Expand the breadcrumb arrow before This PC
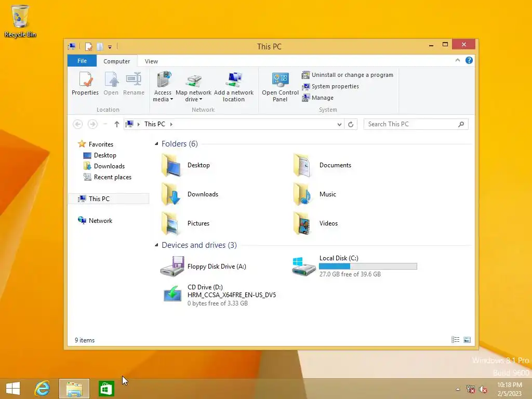The height and width of the screenshot is (399, 532). 138,124
